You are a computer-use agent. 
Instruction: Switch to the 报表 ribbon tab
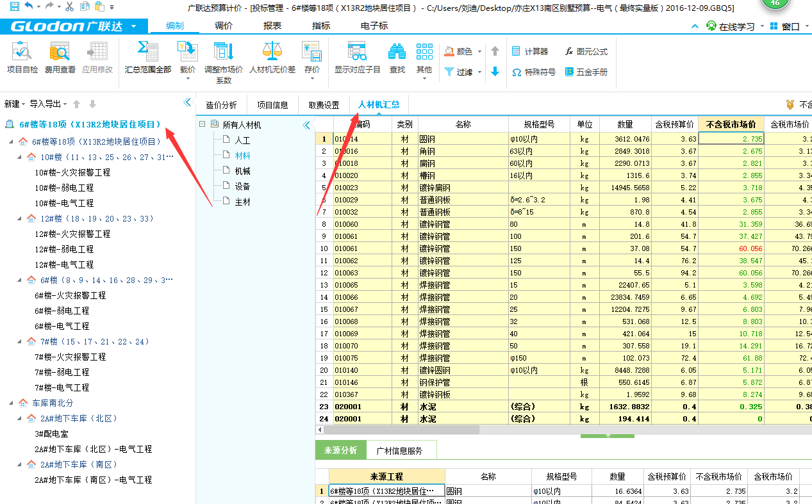(272, 26)
